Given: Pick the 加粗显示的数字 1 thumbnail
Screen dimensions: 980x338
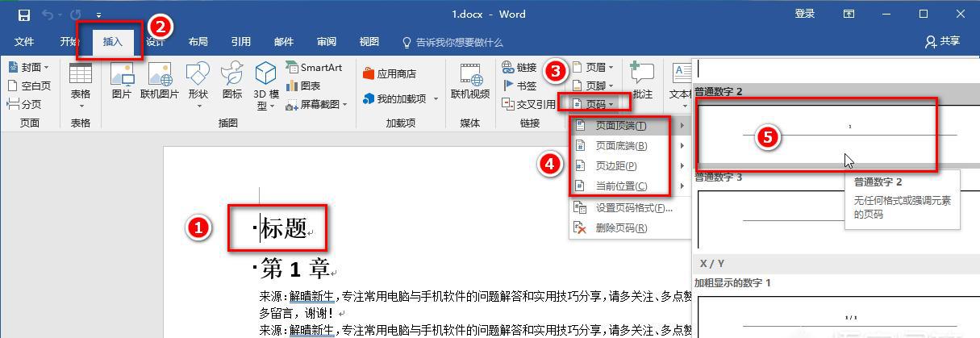Looking at the screenshot, I should click(x=837, y=316).
